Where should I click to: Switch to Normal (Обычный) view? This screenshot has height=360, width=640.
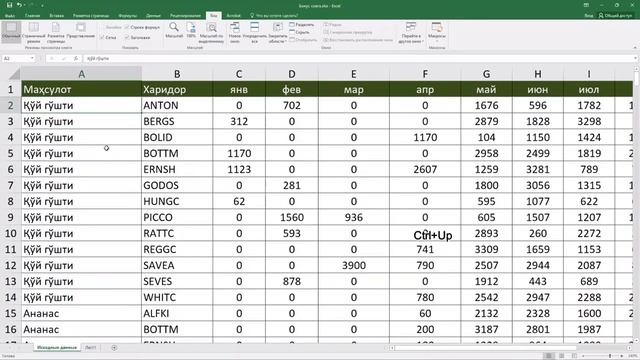click(x=11, y=32)
